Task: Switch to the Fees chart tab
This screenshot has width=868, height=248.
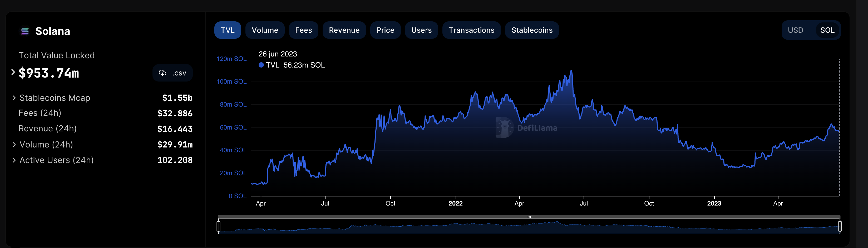Action: [303, 30]
